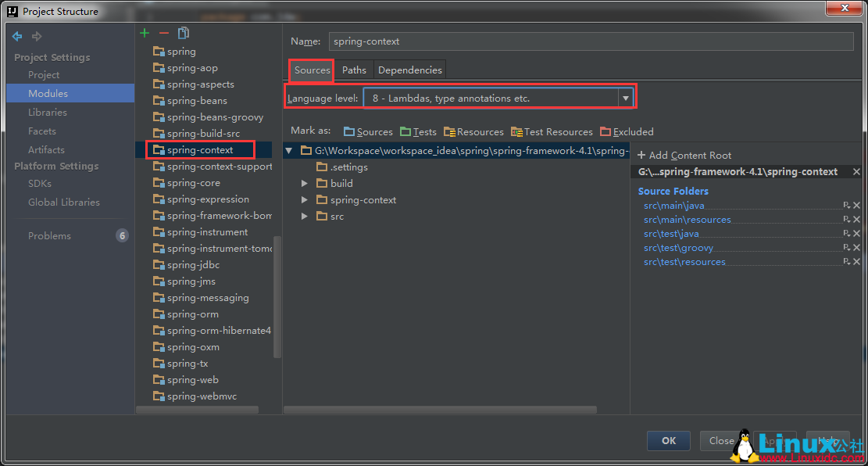Open the src\main\java source folder link
868x466 pixels.
(x=674, y=206)
